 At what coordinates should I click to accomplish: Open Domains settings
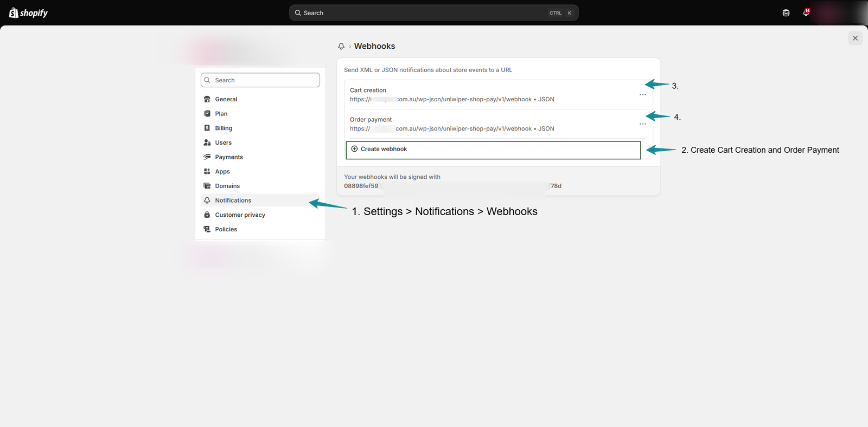coord(260,186)
